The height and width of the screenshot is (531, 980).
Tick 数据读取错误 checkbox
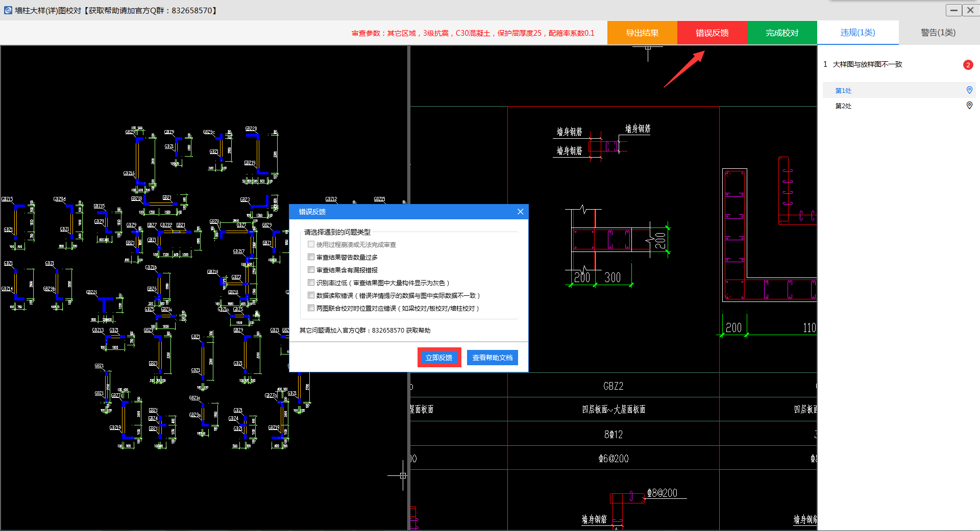click(x=311, y=295)
